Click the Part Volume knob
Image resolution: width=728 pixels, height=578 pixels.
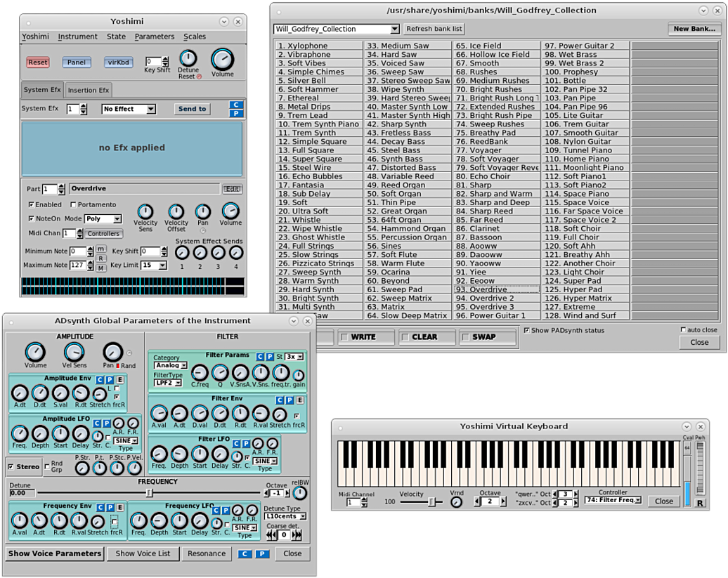(x=230, y=211)
